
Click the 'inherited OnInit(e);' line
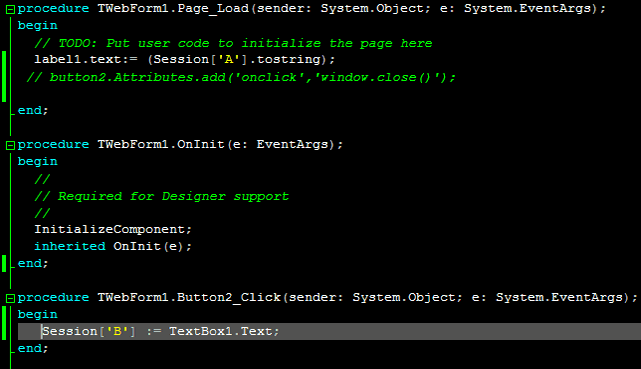(113, 246)
